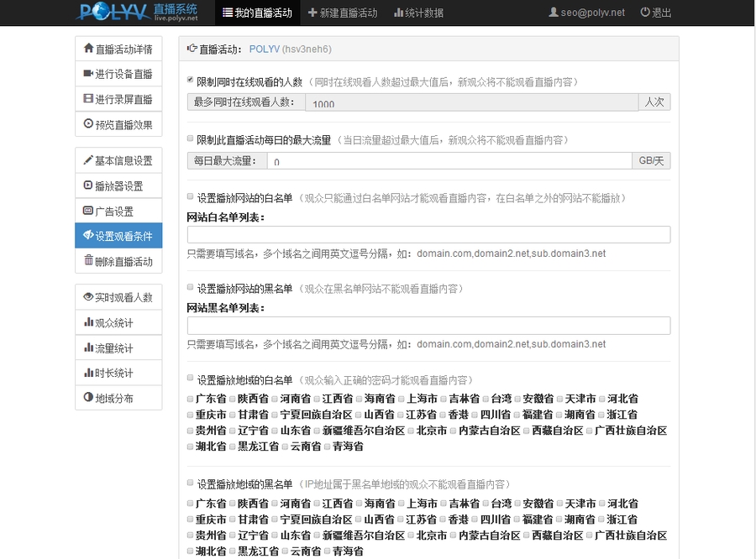
Task: Click the 预览直播效果 preview icon
Action: (x=118, y=124)
